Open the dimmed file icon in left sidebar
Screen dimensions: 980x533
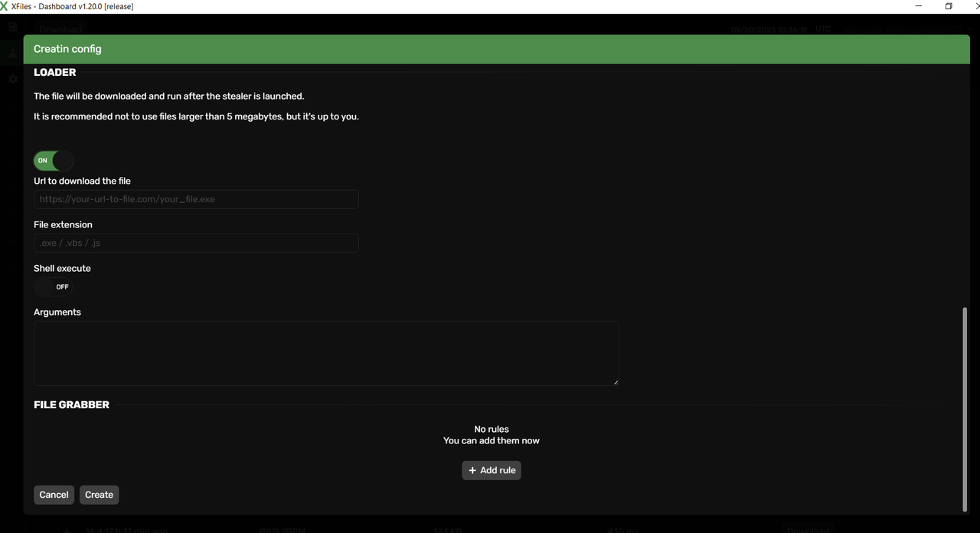coord(12,27)
